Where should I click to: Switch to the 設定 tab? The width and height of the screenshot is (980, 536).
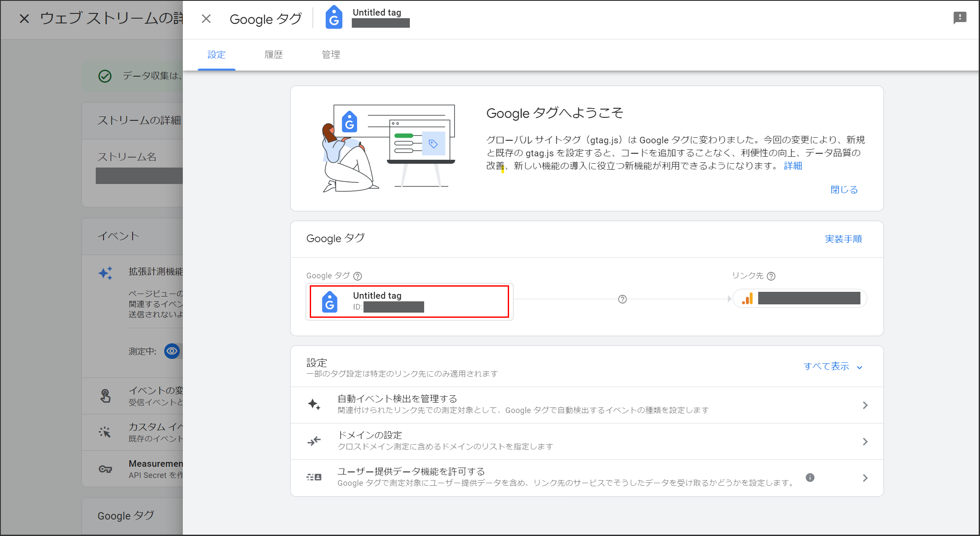coord(217,55)
